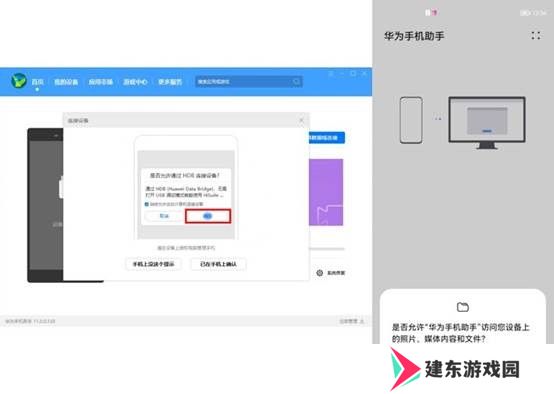Tap the computer monitor illustration

tap(487, 123)
